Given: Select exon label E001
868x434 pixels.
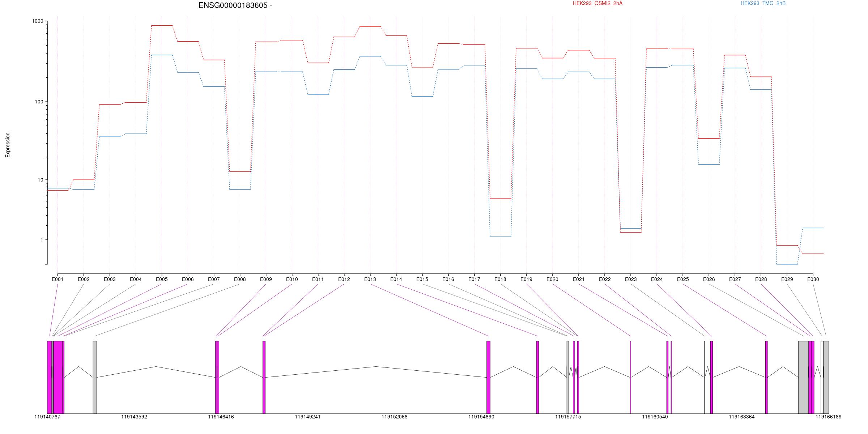Looking at the screenshot, I should 58,279.
